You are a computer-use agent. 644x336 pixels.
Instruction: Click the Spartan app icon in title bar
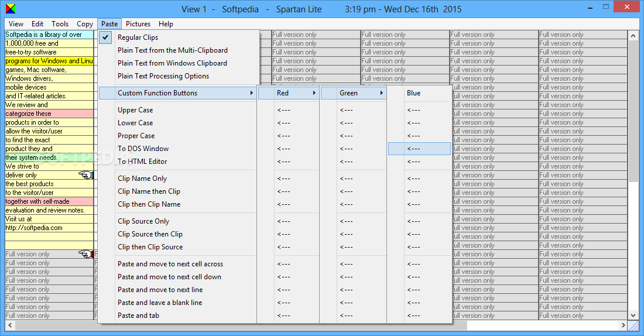pyautogui.click(x=11, y=9)
